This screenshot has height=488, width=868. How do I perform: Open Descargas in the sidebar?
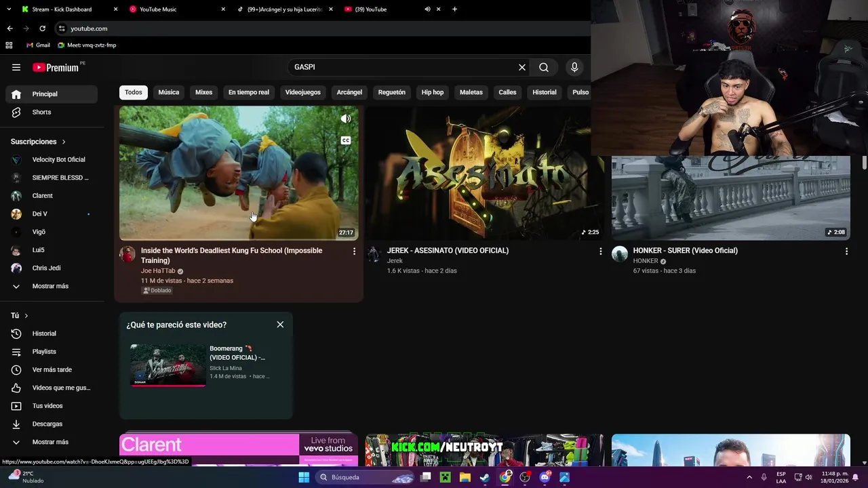tap(52, 424)
